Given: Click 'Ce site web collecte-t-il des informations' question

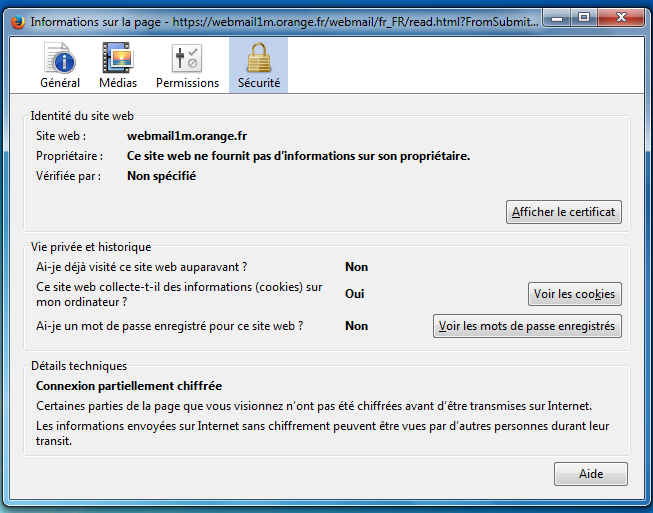Looking at the screenshot, I should pos(179,294).
